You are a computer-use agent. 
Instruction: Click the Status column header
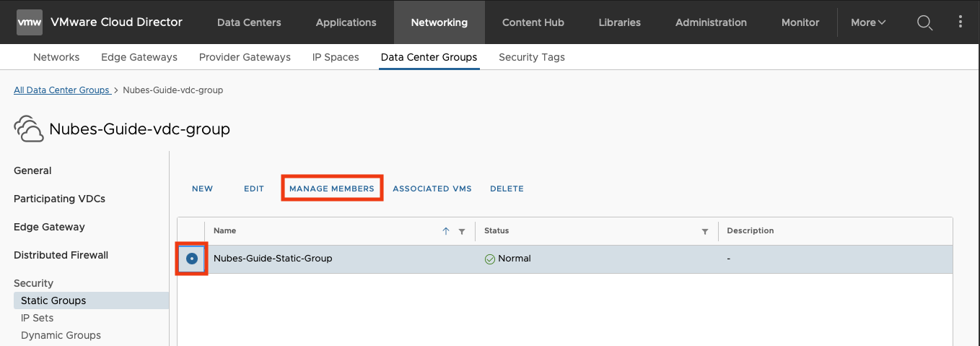pos(496,231)
